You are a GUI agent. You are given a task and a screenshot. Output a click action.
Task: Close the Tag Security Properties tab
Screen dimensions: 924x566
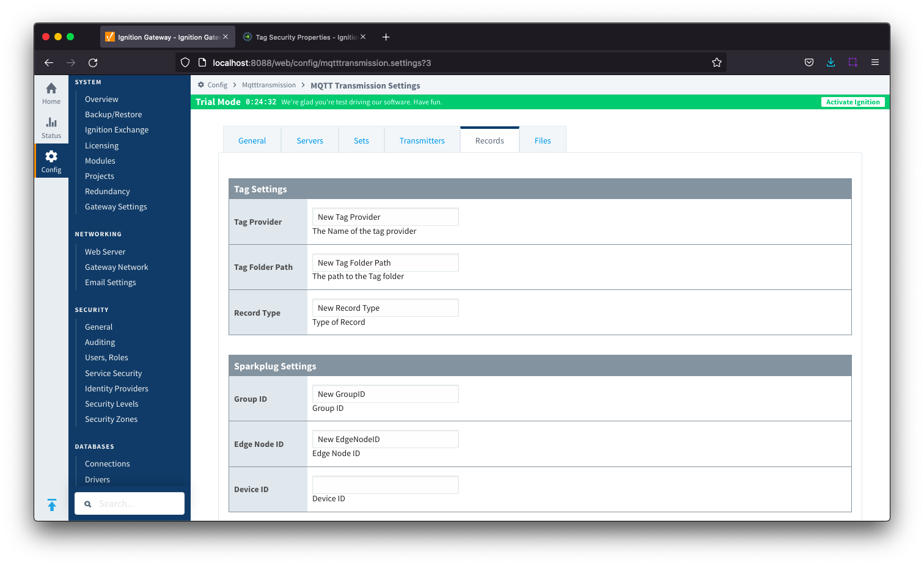click(x=363, y=37)
